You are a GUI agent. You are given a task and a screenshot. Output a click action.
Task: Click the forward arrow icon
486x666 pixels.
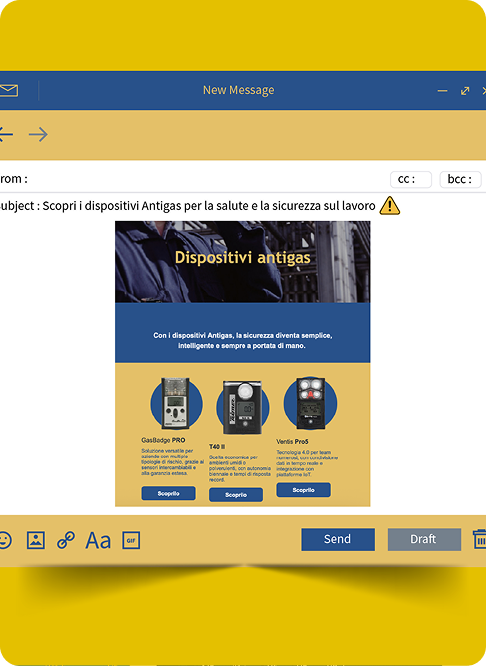coord(38,135)
